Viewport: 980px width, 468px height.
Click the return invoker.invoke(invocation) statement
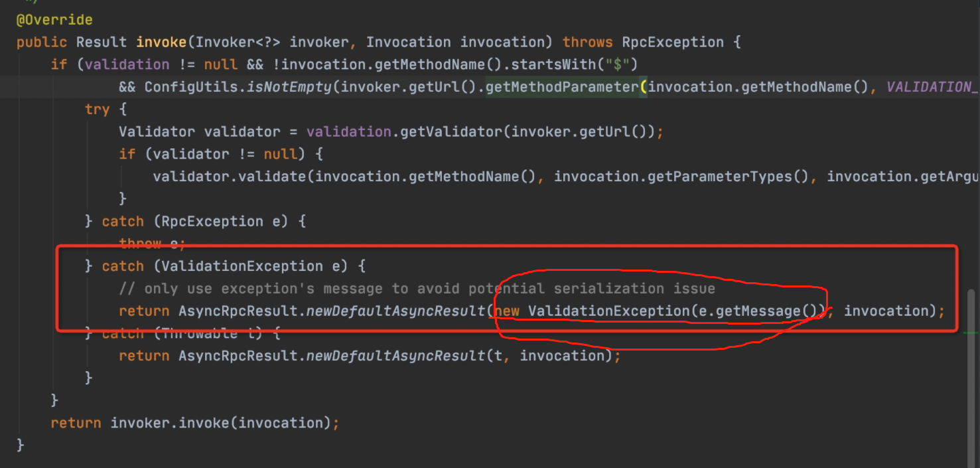click(195, 423)
